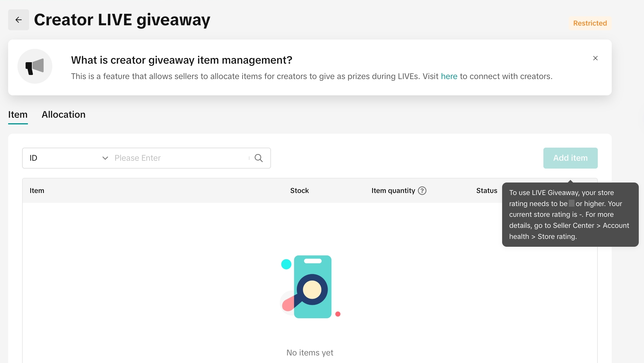644x363 pixels.
Task: Click the Item quantity column header
Action: (x=393, y=191)
